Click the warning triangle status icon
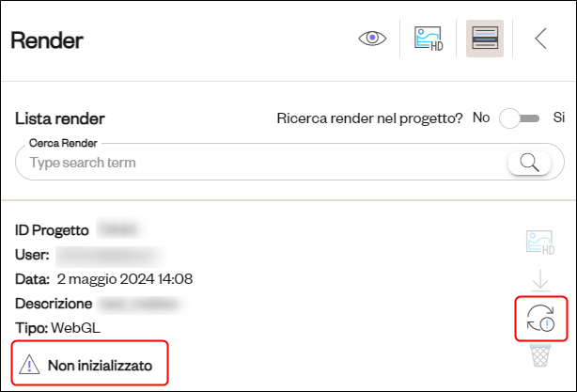This screenshot has width=577, height=392. (29, 365)
